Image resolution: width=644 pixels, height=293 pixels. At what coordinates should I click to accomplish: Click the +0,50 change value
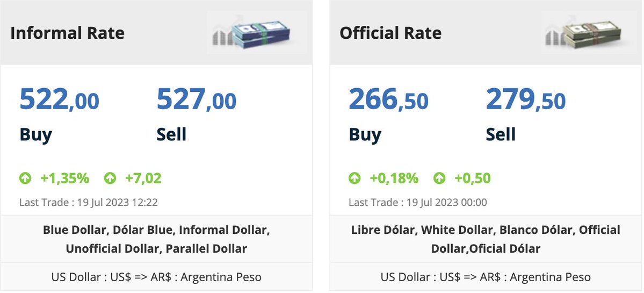click(473, 178)
